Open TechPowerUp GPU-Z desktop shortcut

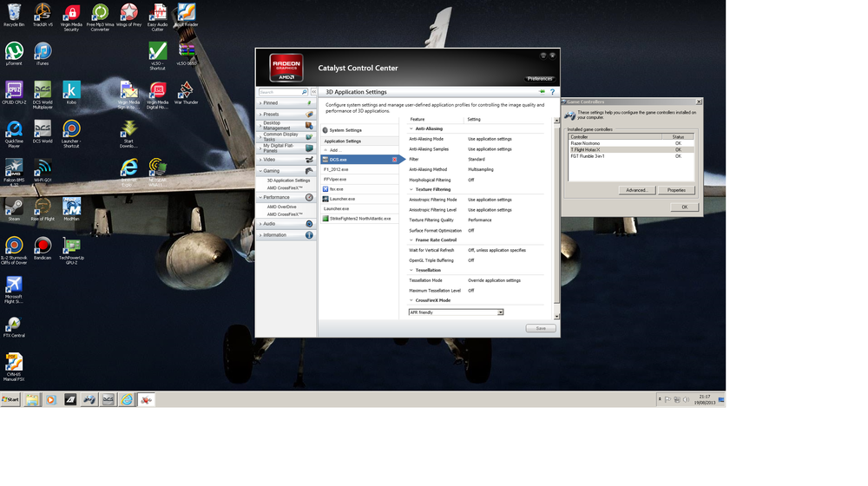click(x=71, y=250)
